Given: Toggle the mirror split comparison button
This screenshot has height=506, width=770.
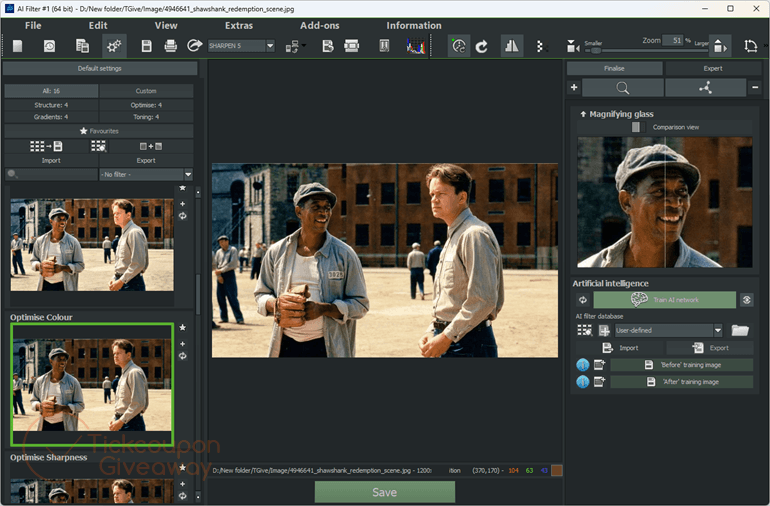Looking at the screenshot, I should pos(512,46).
